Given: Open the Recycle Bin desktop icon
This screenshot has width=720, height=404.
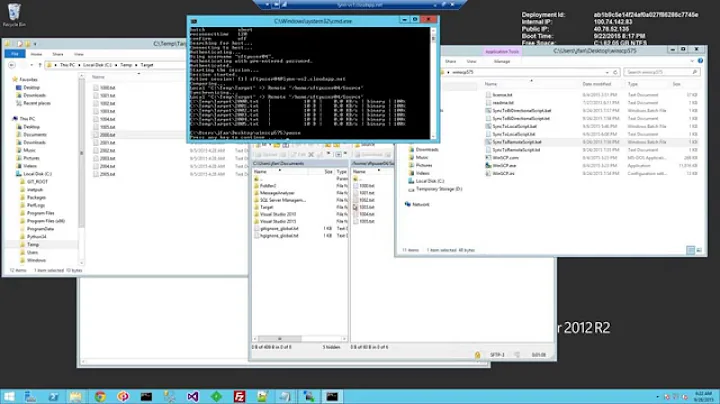Looking at the screenshot, I should 14,15.
